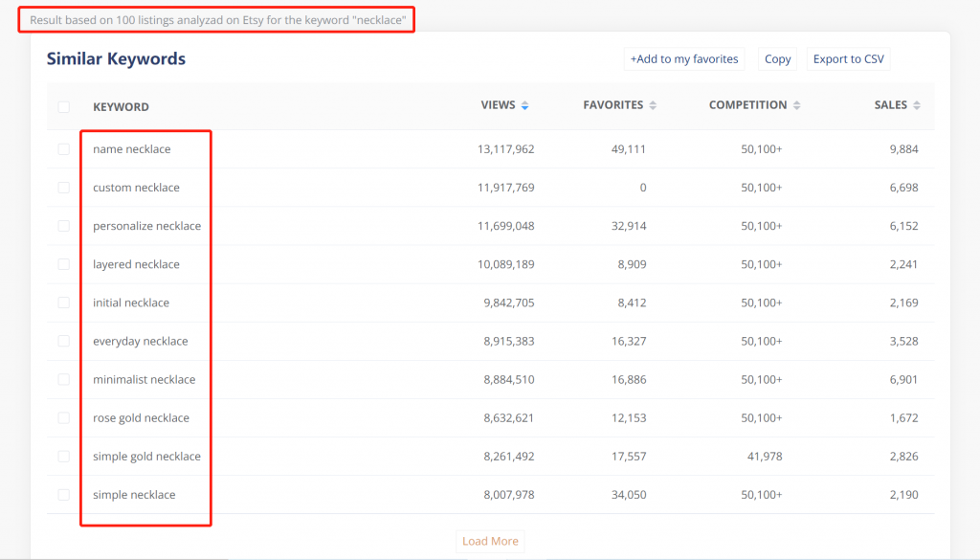Click the rose gold necklace keyword
The height and width of the screenshot is (560, 980).
click(x=141, y=417)
